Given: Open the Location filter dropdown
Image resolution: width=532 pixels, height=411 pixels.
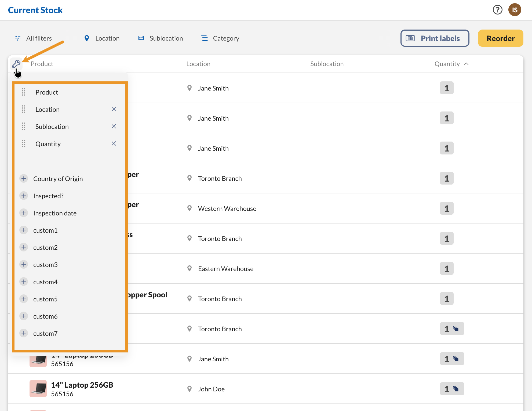Looking at the screenshot, I should coord(102,38).
